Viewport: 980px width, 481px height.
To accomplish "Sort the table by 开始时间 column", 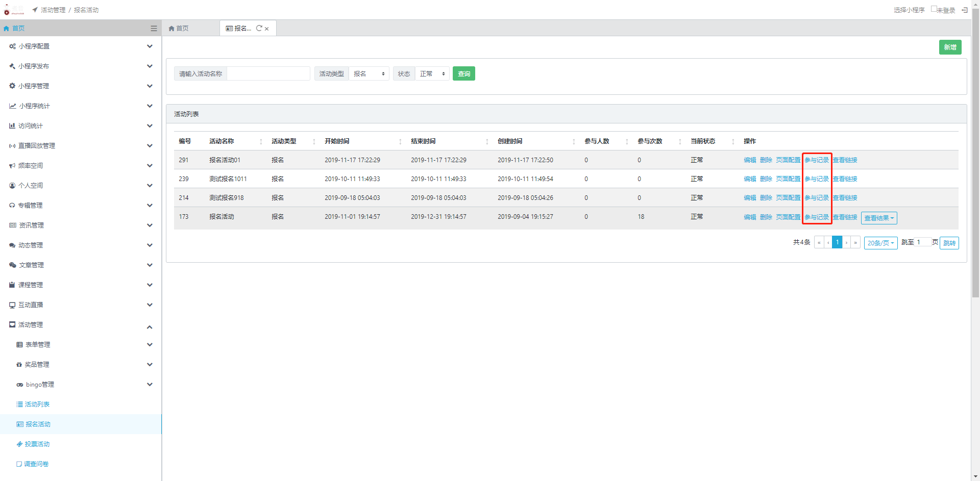I will click(400, 142).
